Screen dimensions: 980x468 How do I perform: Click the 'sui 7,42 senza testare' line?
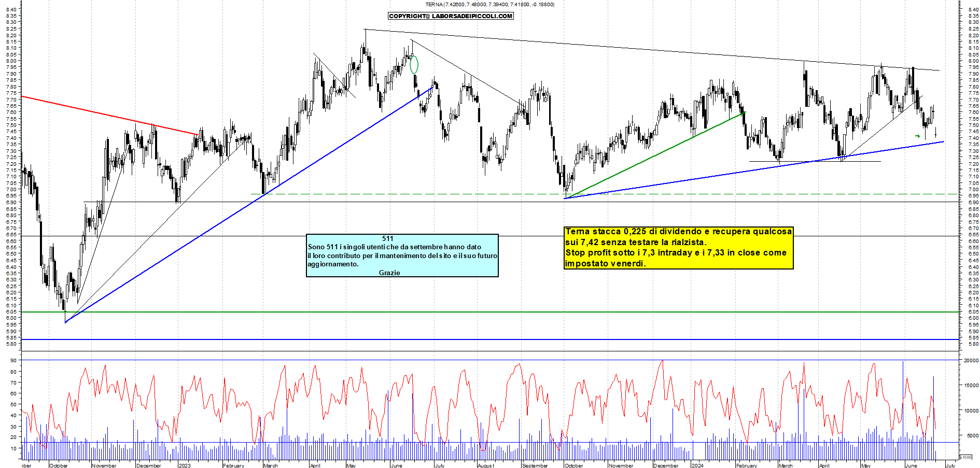click(636, 242)
